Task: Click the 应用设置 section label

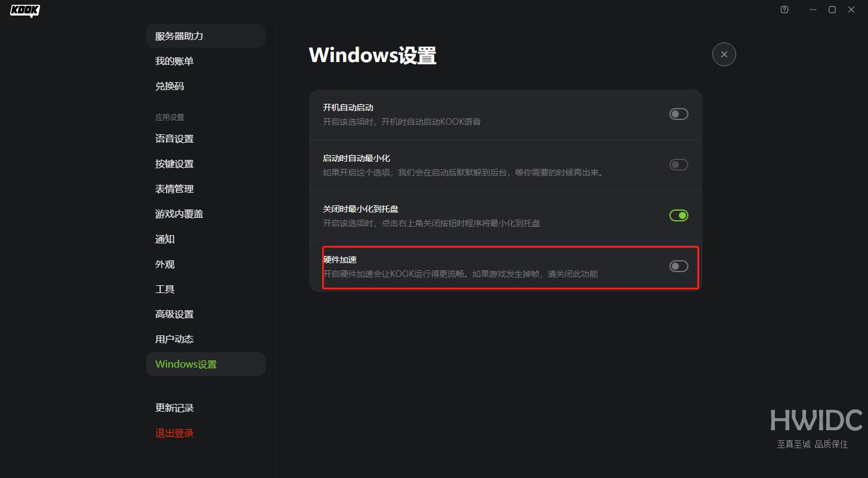Action: pyautogui.click(x=169, y=117)
